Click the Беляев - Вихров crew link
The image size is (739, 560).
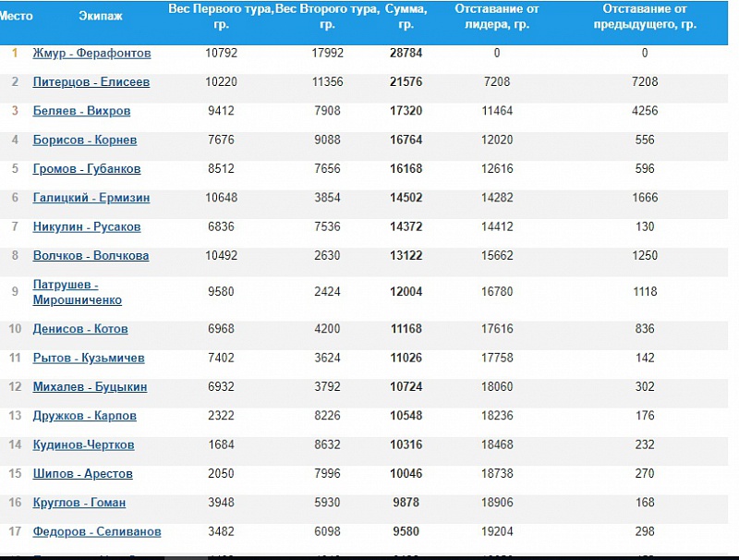click(x=81, y=111)
